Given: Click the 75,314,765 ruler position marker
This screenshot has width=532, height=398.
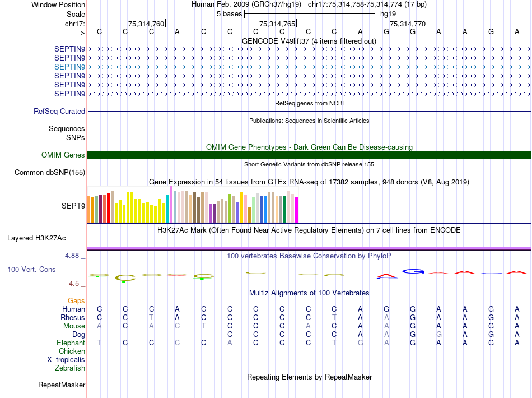Looking at the screenshot, I should [x=277, y=24].
